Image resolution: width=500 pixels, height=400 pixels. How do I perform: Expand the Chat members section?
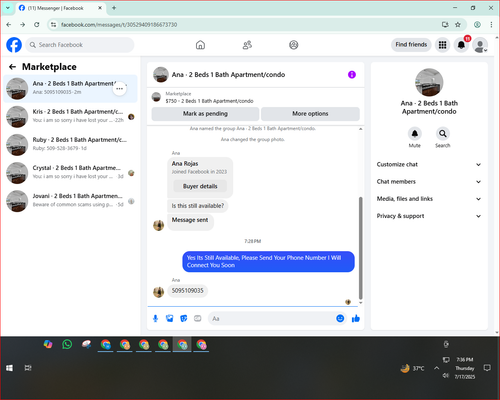[x=429, y=182]
